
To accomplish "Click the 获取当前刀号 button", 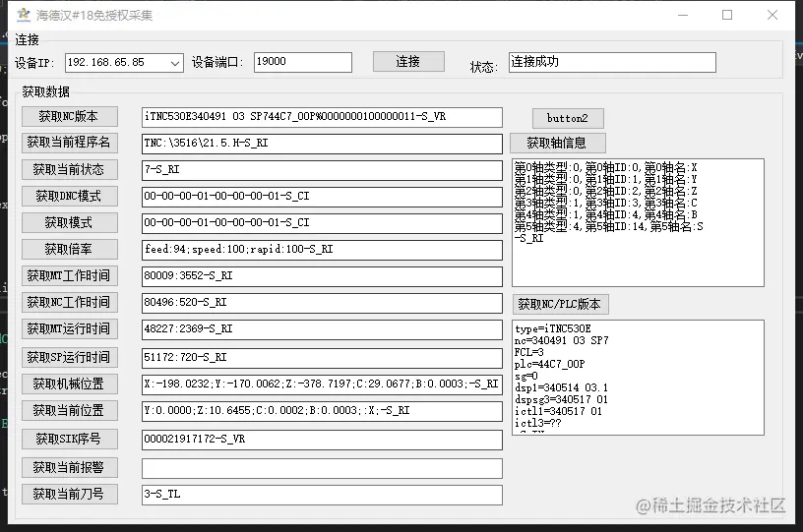I will 70,495.
